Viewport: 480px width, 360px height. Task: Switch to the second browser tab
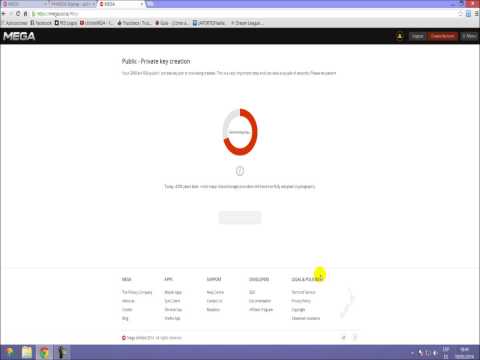[72, 4]
